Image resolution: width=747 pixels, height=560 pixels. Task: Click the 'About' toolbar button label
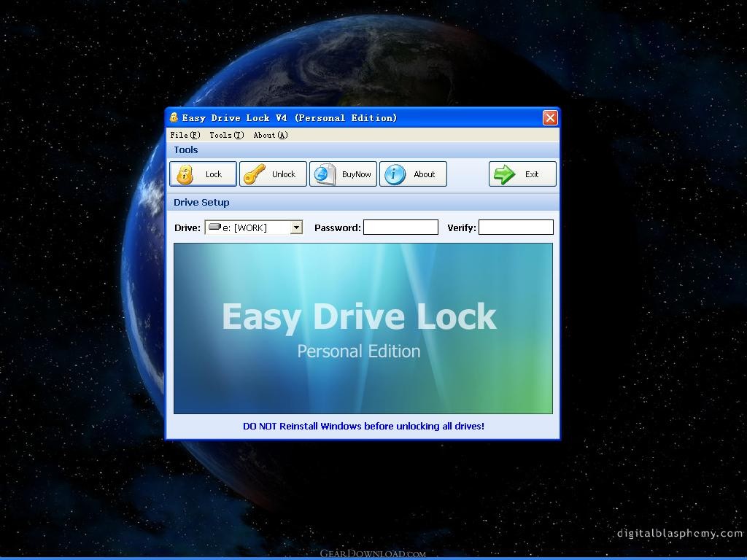tap(424, 174)
